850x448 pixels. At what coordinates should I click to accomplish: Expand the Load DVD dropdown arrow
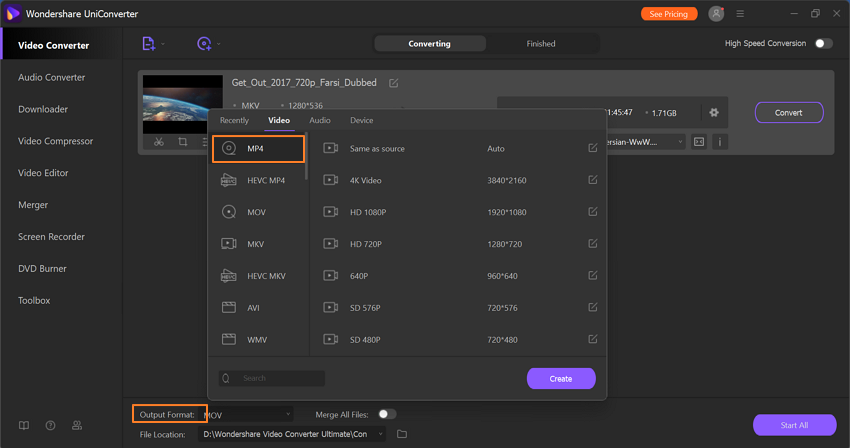218,44
